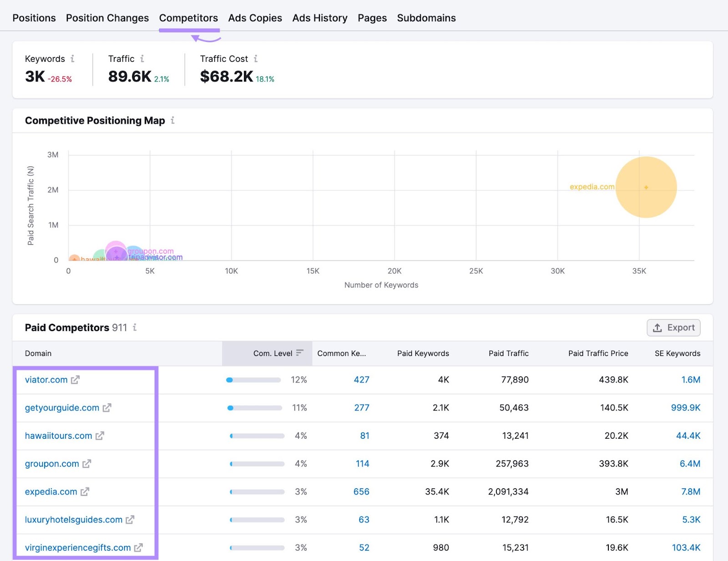Click the groupon.com label on positioning map
728x561 pixels.
click(151, 251)
